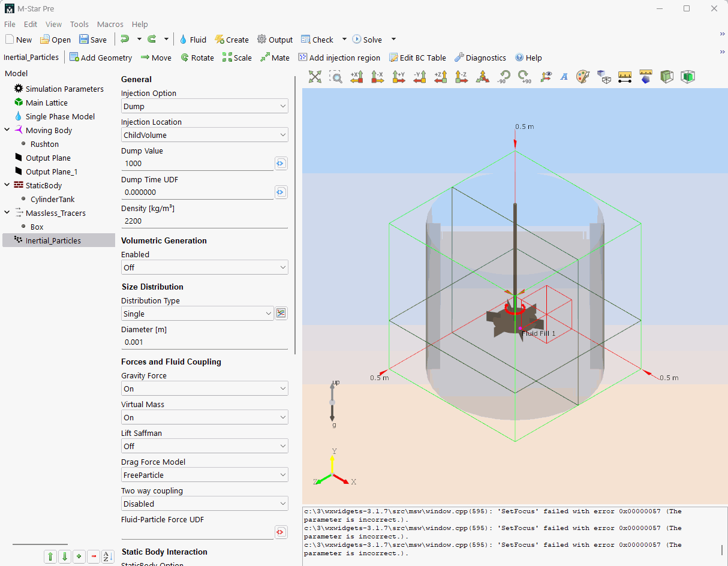Save the current project
Image resolution: width=728 pixels, height=566 pixels.
(93, 40)
